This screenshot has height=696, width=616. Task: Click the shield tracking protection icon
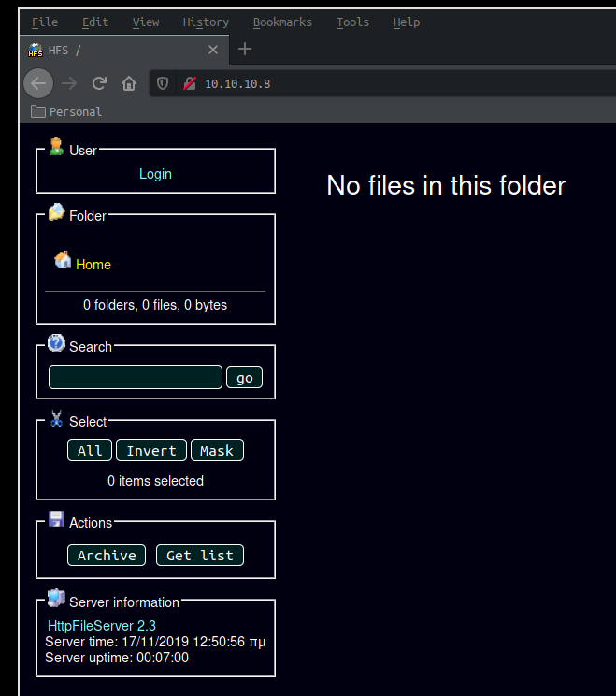click(x=163, y=83)
